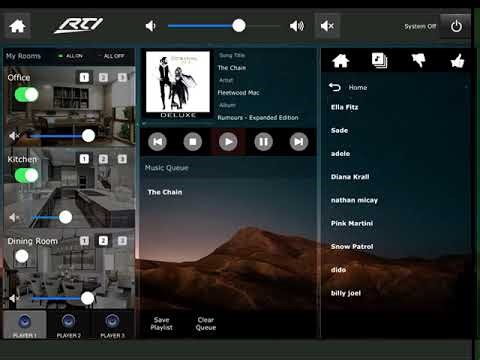Screen dimensions: 480x360
Task: Select The Chain in Music Queue
Action: pos(165,192)
